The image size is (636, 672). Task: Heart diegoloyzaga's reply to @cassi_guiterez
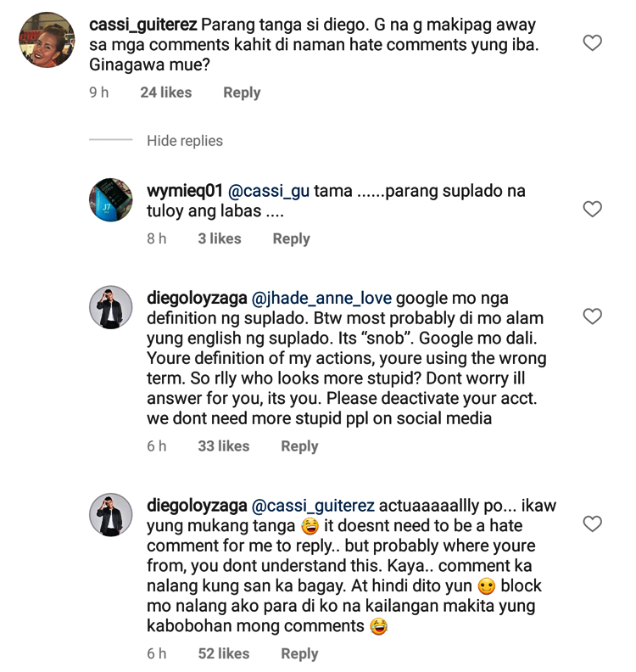593,524
